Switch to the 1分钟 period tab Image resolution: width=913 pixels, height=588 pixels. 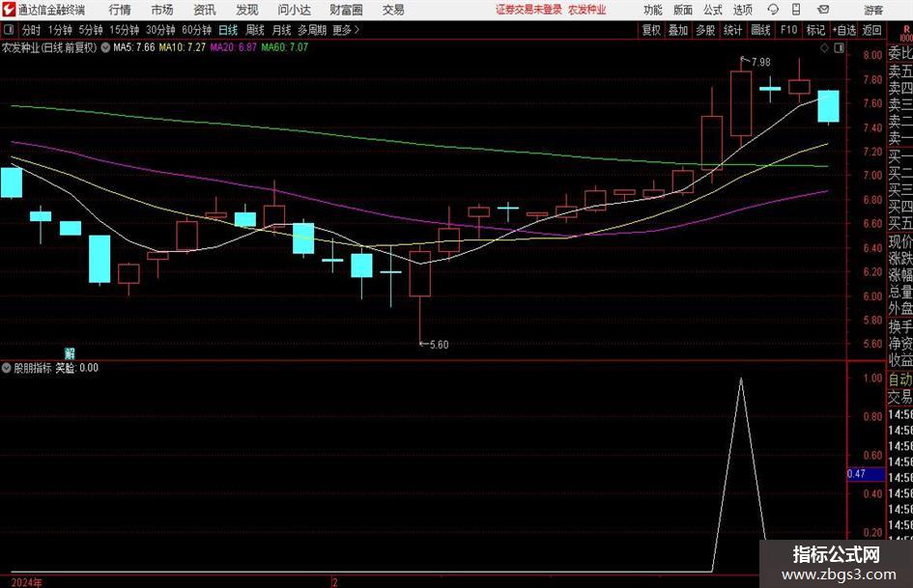(60, 30)
